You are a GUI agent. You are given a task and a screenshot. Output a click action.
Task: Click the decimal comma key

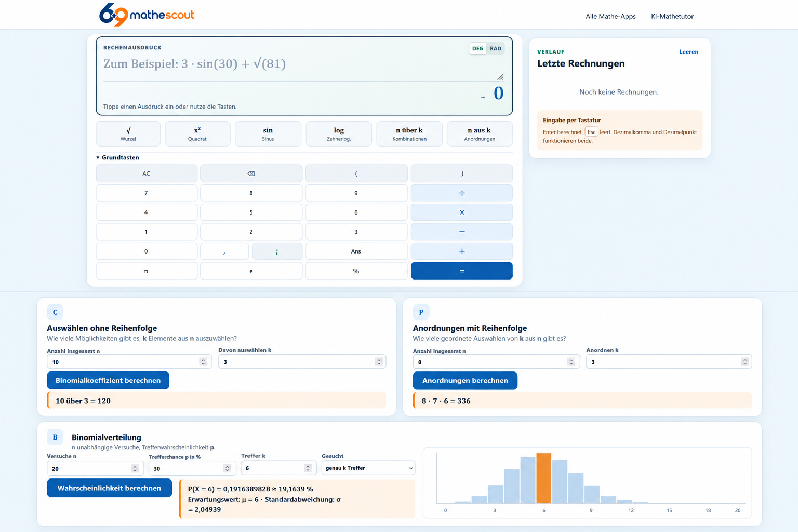pyautogui.click(x=224, y=251)
